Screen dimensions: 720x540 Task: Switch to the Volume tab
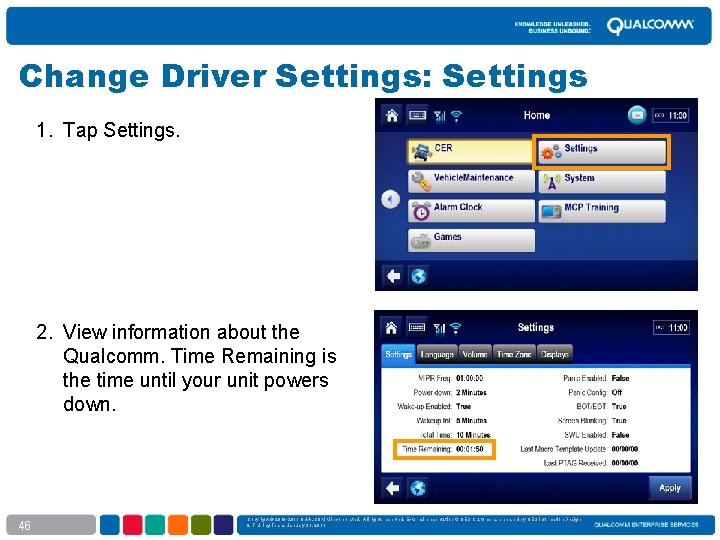pos(475,354)
